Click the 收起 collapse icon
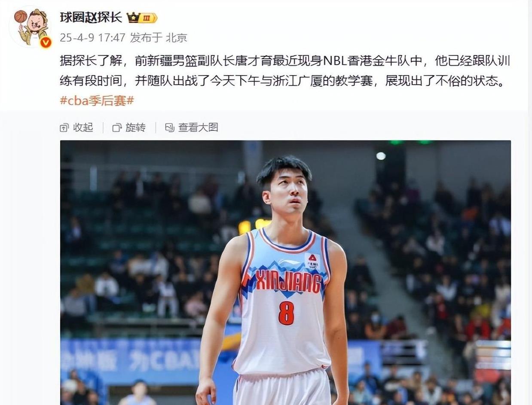The width and height of the screenshot is (532, 405). click(x=64, y=128)
